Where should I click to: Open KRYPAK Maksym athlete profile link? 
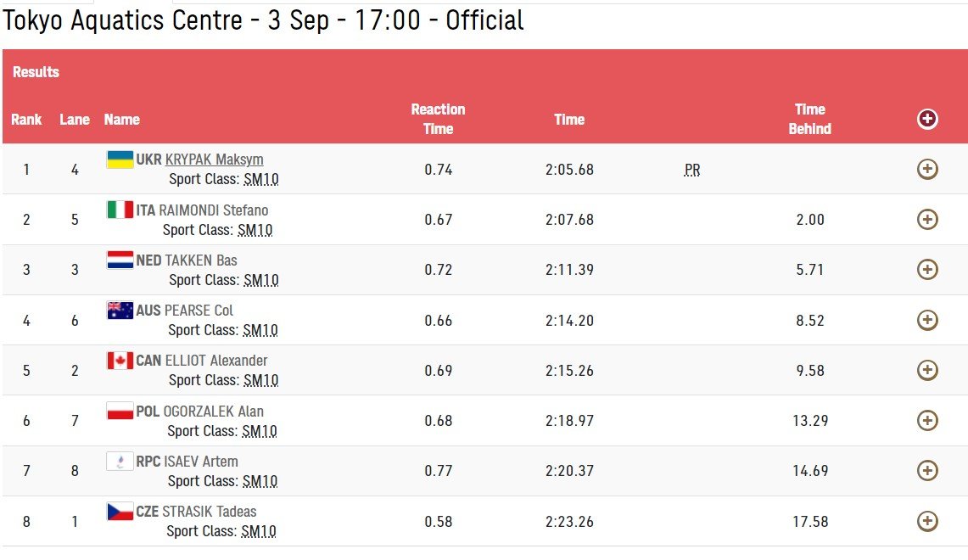(214, 160)
